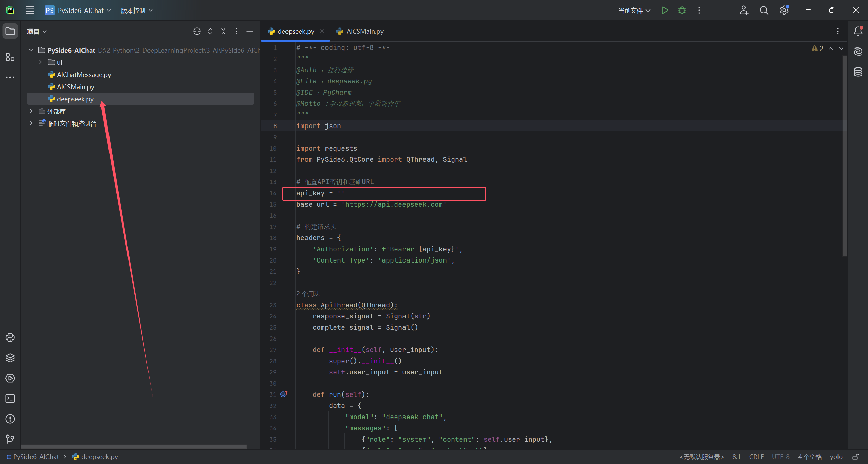Viewport: 868px width, 464px height.
Task: Open AI Assistant spiral icon in right sidebar
Action: (x=858, y=52)
